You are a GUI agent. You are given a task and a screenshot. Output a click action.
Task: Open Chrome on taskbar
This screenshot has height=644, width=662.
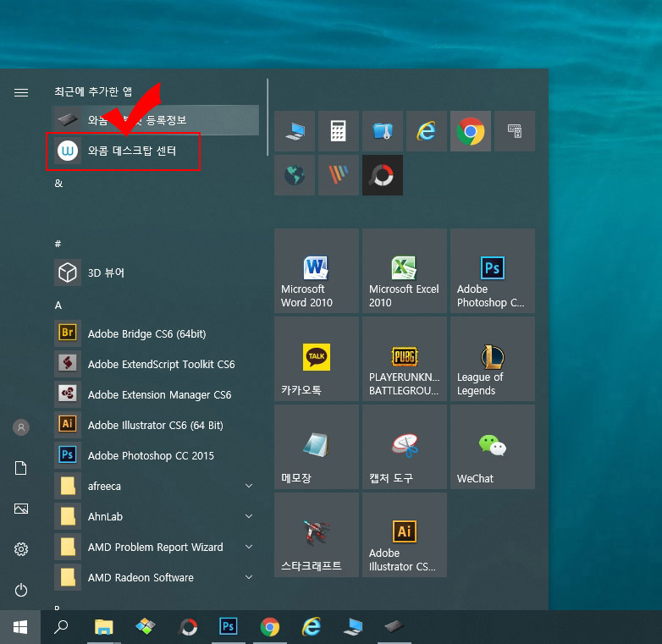(x=270, y=627)
